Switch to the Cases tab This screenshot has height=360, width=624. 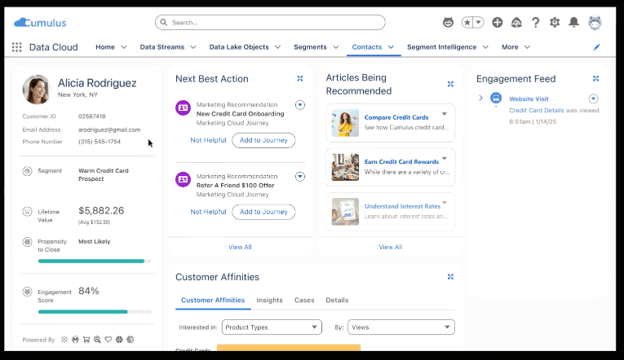click(304, 300)
